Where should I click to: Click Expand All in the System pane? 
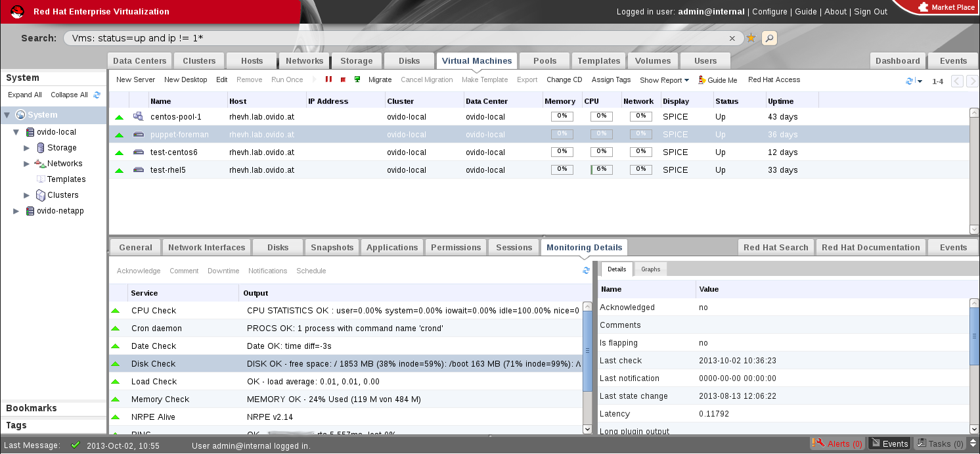click(x=25, y=95)
